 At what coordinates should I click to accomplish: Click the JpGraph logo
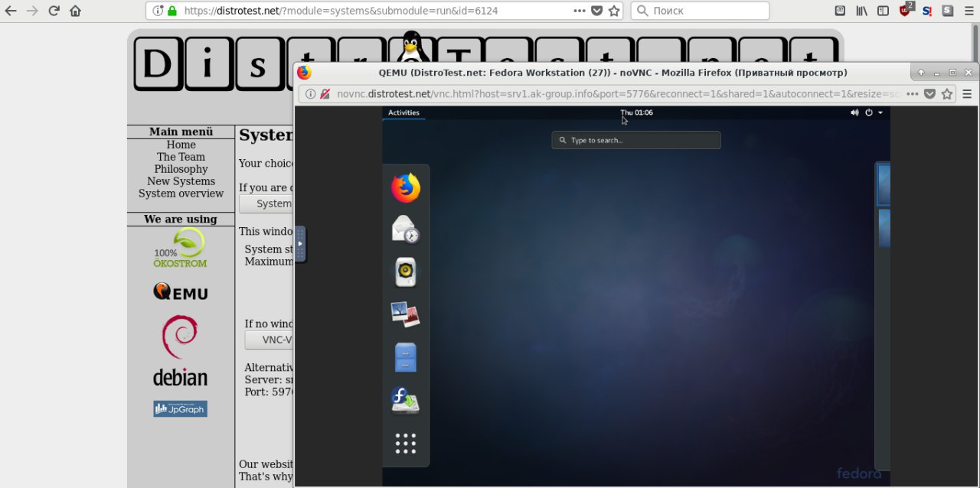click(x=180, y=408)
